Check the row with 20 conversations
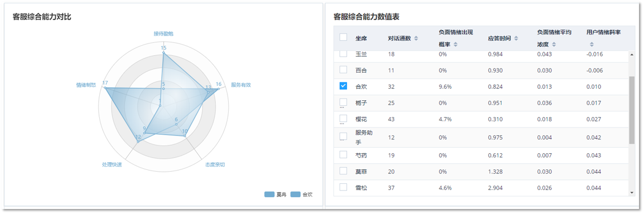The image size is (644, 214). (x=343, y=171)
